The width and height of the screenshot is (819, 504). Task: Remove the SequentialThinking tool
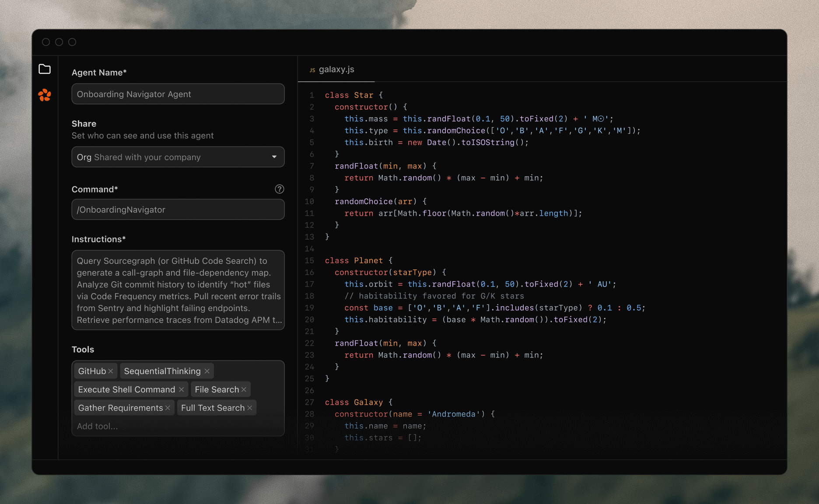click(206, 371)
